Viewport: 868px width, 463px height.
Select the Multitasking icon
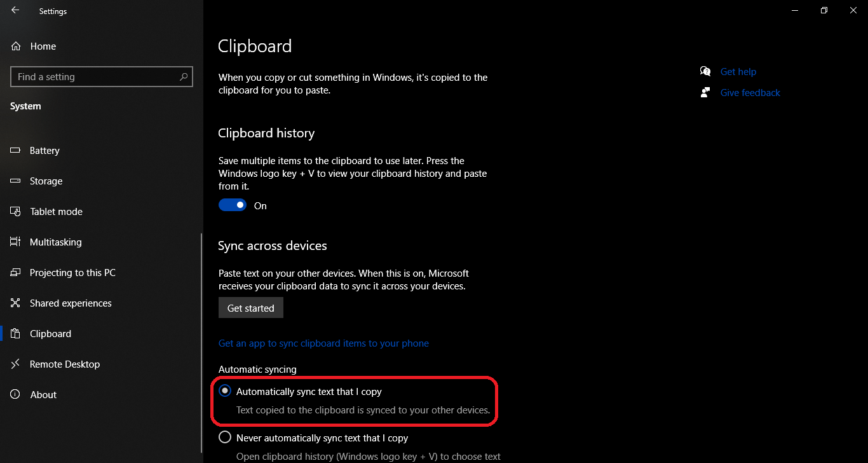pos(15,242)
